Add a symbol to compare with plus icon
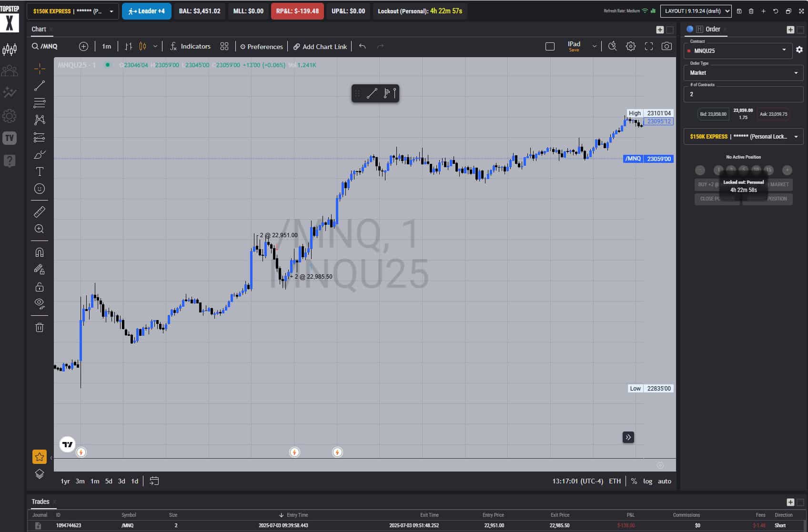 [x=83, y=46]
